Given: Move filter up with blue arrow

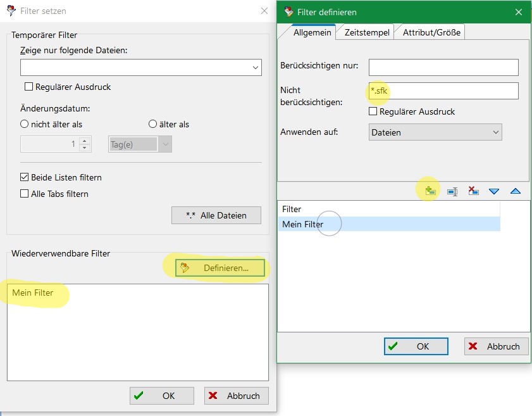Looking at the screenshot, I should 516,191.
